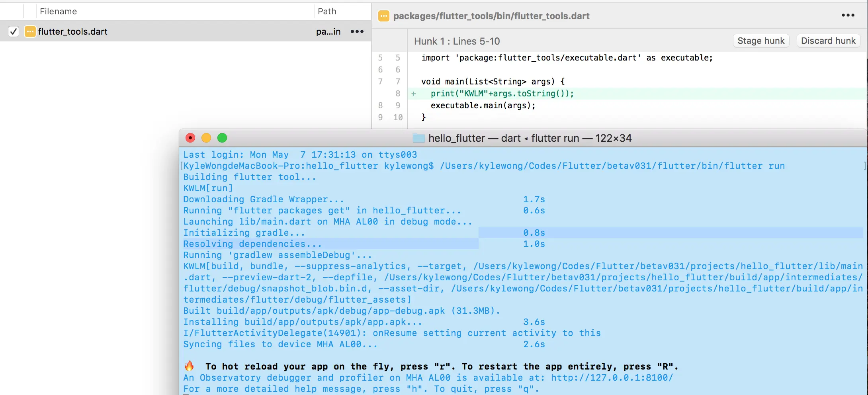Collapse the Hunk 1 : Lines 5-10 header
This screenshot has width=868, height=395.
click(457, 41)
